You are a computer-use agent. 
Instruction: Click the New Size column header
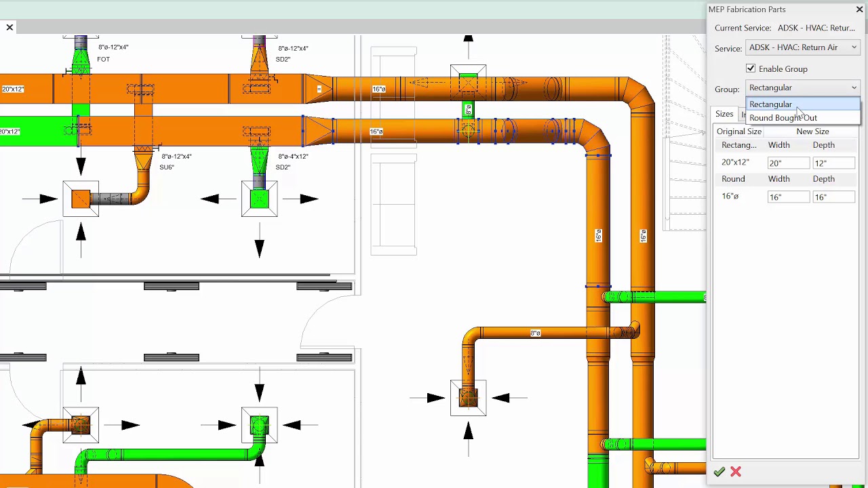coord(812,131)
